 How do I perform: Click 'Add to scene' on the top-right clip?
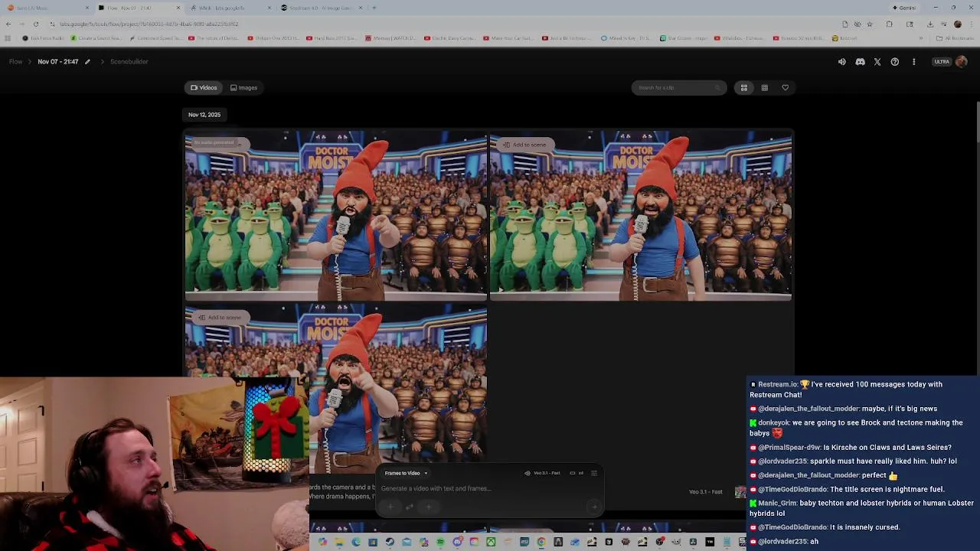point(524,145)
